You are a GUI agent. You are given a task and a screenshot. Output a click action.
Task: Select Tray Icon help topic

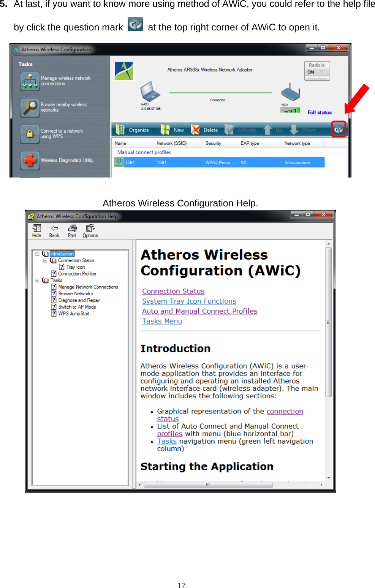tap(75, 267)
